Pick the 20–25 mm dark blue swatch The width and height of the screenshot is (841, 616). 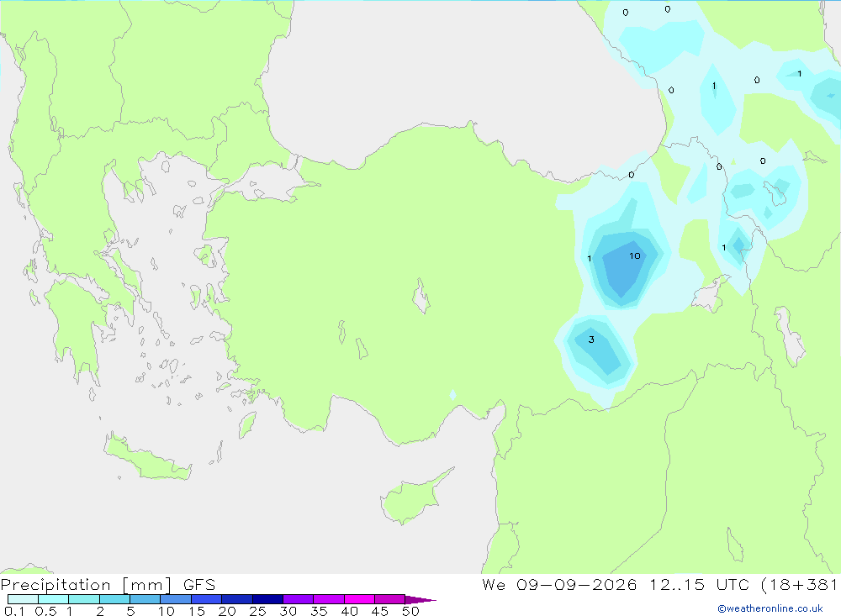tap(236, 599)
